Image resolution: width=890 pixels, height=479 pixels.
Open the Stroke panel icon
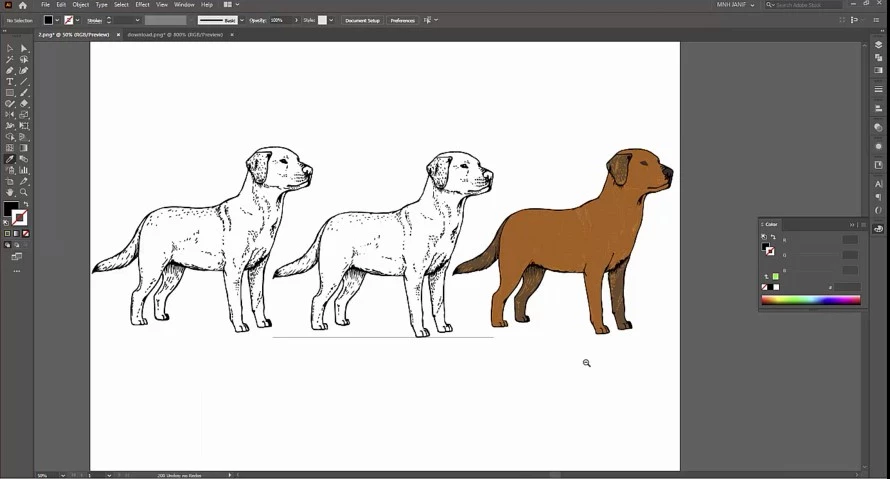coord(879,89)
